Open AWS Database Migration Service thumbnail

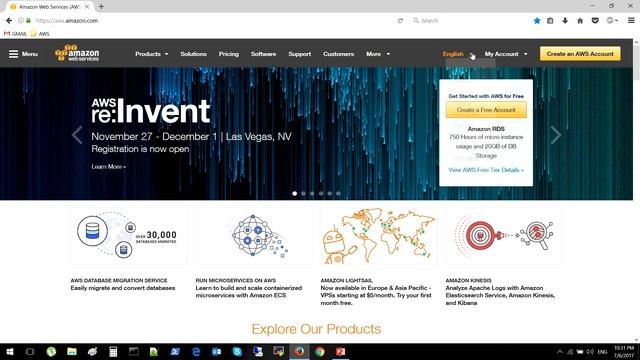click(x=129, y=236)
